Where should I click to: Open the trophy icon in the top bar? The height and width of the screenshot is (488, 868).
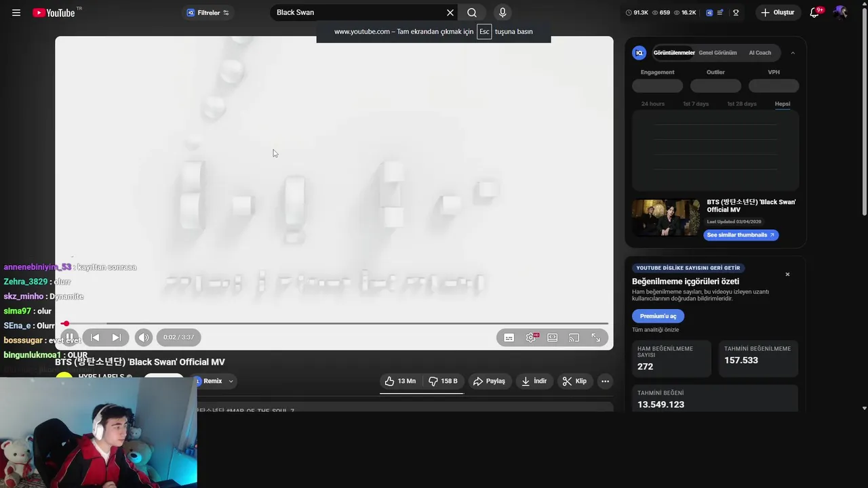coord(736,12)
